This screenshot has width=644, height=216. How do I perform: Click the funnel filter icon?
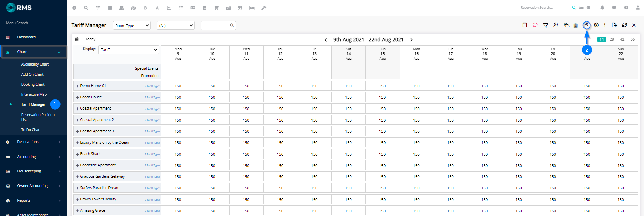546,25
